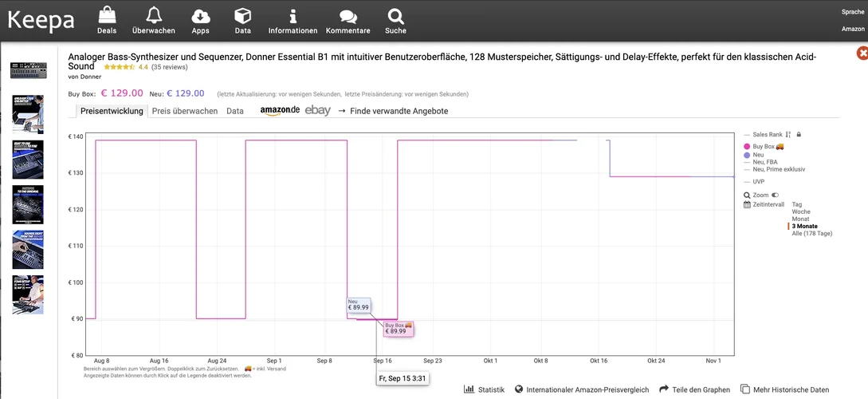Open the Data box icon
Viewport: 868px width, 399px height.
click(243, 16)
